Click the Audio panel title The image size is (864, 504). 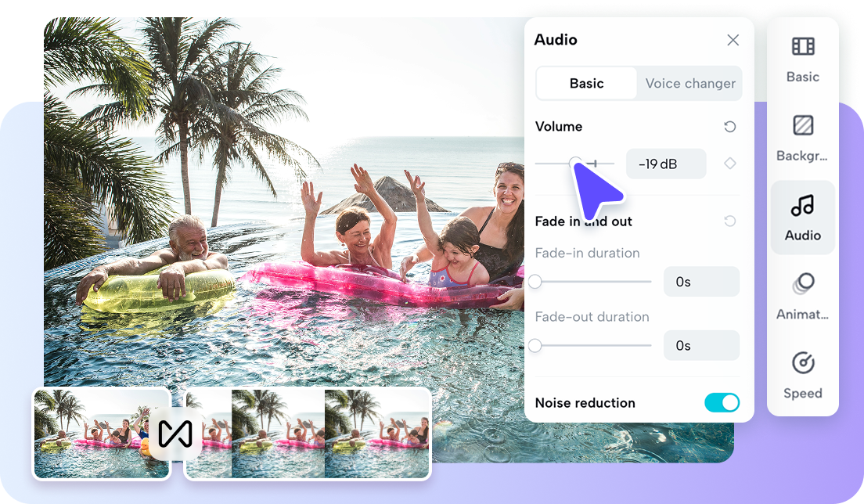(x=556, y=40)
